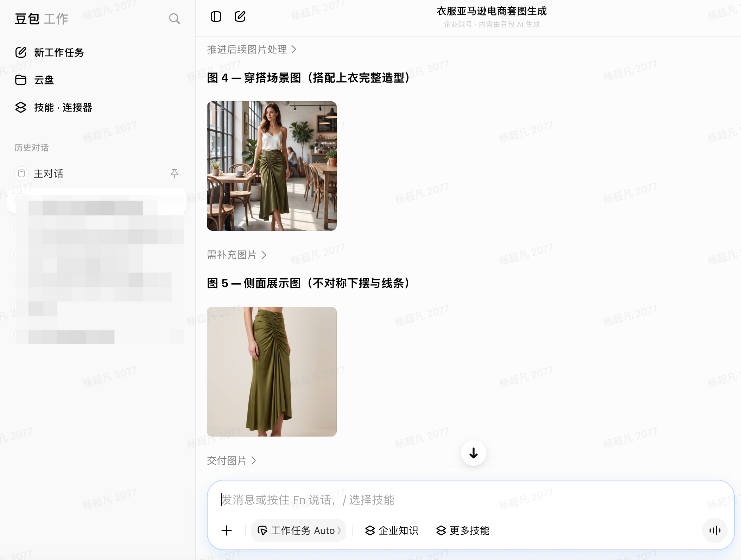Select the 主对话 conversation

point(97,173)
